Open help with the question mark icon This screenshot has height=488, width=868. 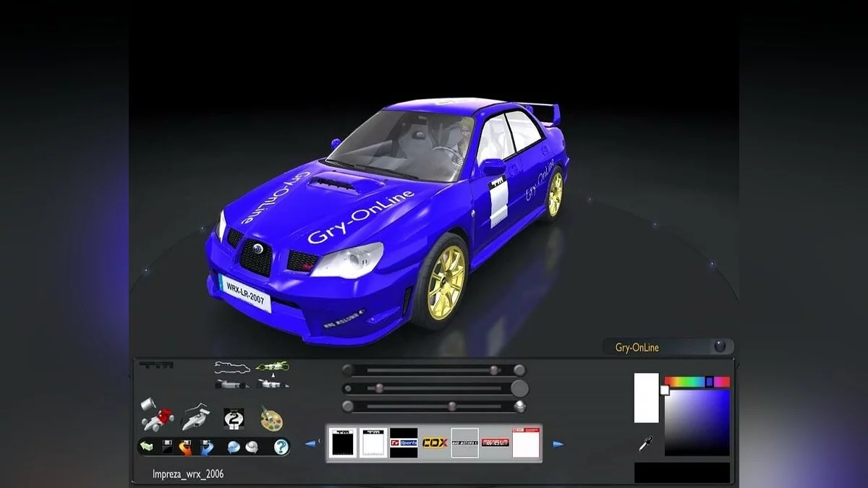[x=281, y=448]
